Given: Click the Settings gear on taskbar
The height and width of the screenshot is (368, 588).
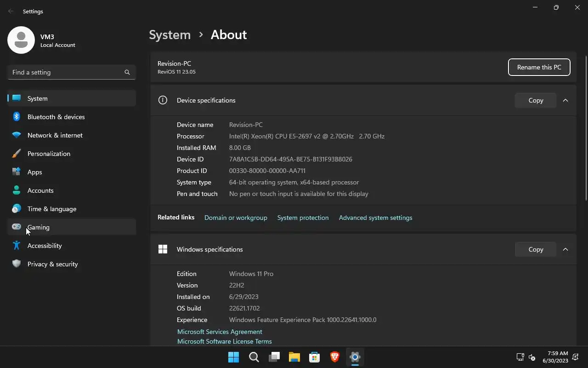Looking at the screenshot, I should [x=355, y=357].
